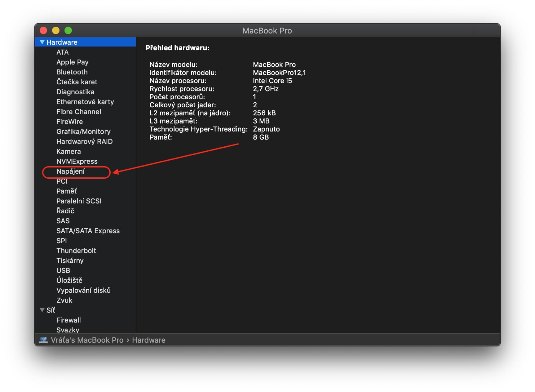Select USB in the hardware list
This screenshot has width=535, height=392.
coord(63,270)
